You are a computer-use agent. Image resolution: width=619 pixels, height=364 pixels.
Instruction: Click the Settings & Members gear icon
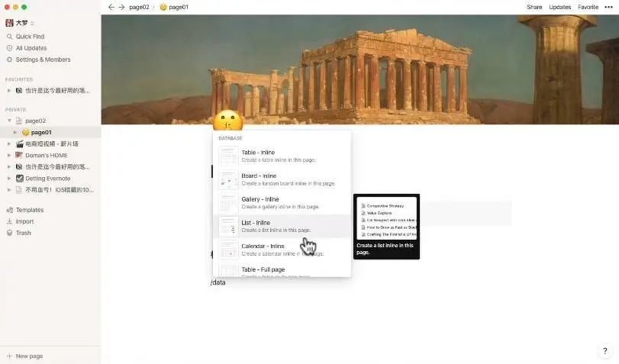(9, 60)
